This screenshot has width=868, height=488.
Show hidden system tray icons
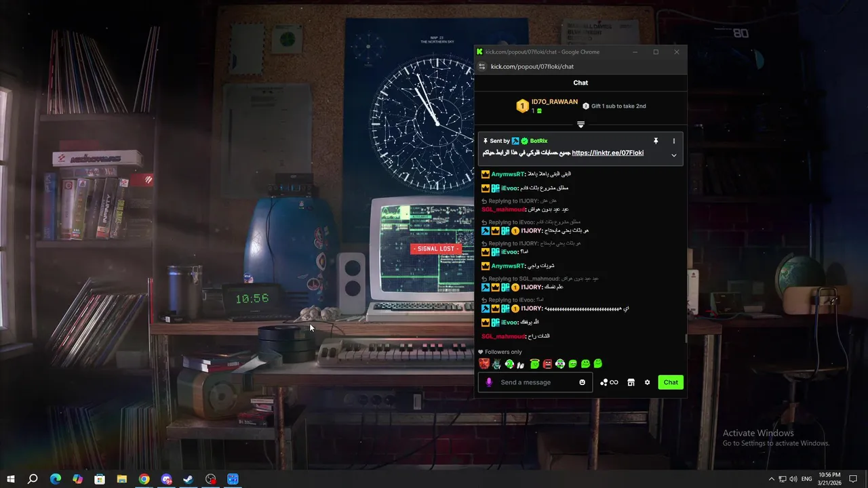coord(771,479)
